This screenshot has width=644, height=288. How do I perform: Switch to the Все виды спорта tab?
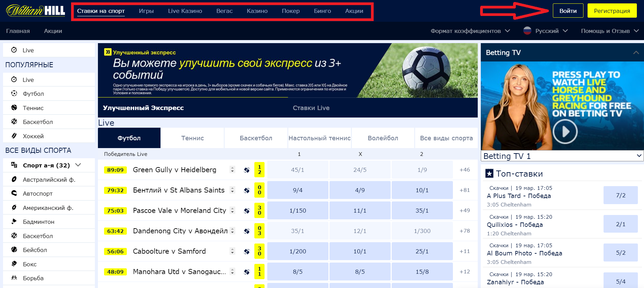coord(446,138)
